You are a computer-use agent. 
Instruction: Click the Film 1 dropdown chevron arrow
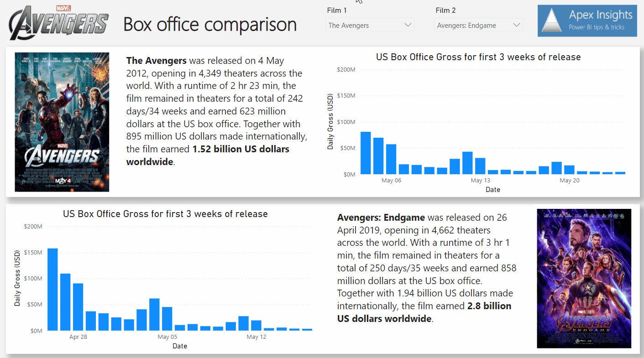[x=408, y=25]
